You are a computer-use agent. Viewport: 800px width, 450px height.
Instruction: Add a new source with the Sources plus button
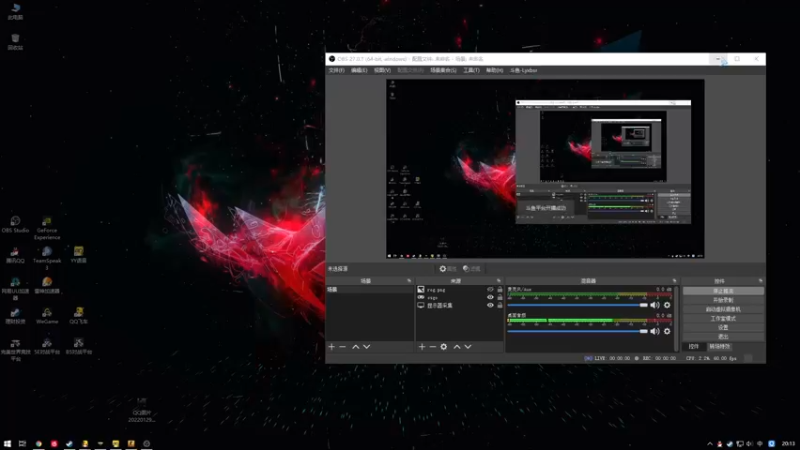point(422,347)
